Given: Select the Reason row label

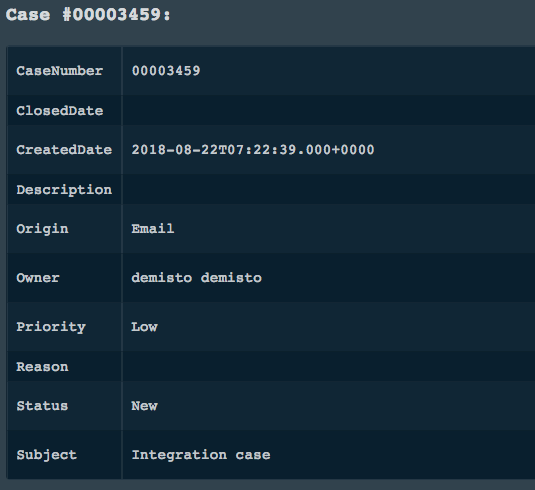Looking at the screenshot, I should coord(42,367).
